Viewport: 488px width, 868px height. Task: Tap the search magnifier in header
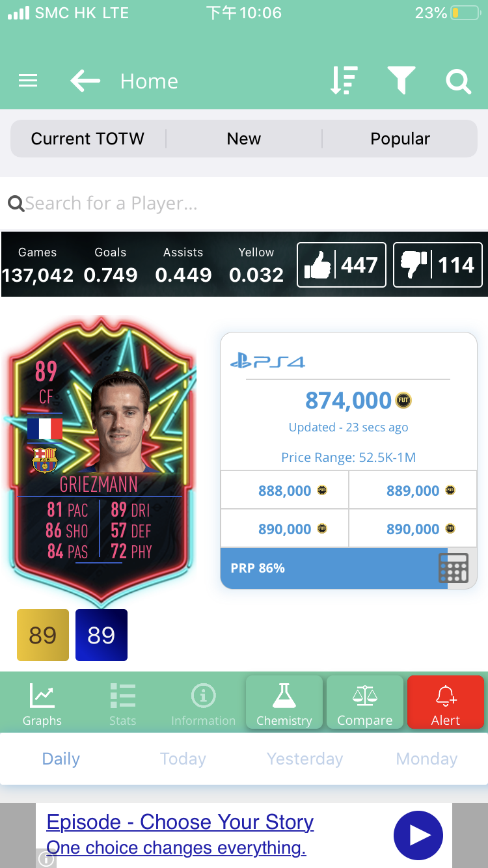pos(458,81)
